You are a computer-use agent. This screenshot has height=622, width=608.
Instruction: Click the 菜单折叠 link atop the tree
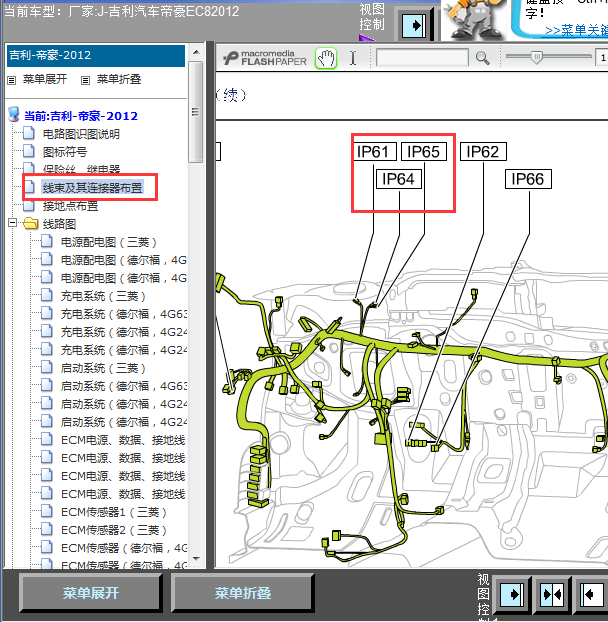pos(119,79)
